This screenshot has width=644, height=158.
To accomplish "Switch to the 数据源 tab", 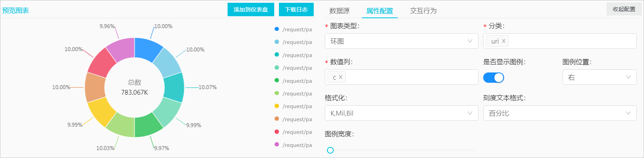I will tap(339, 11).
